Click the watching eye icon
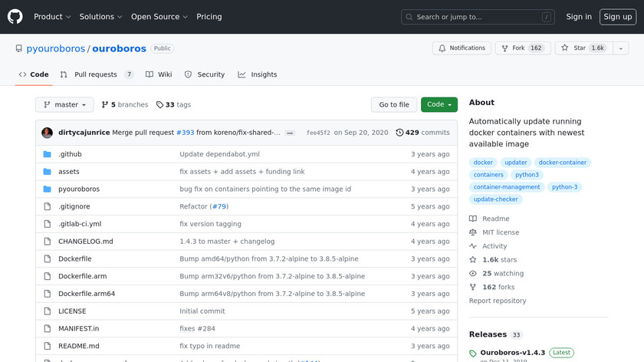644x362 pixels. (473, 273)
